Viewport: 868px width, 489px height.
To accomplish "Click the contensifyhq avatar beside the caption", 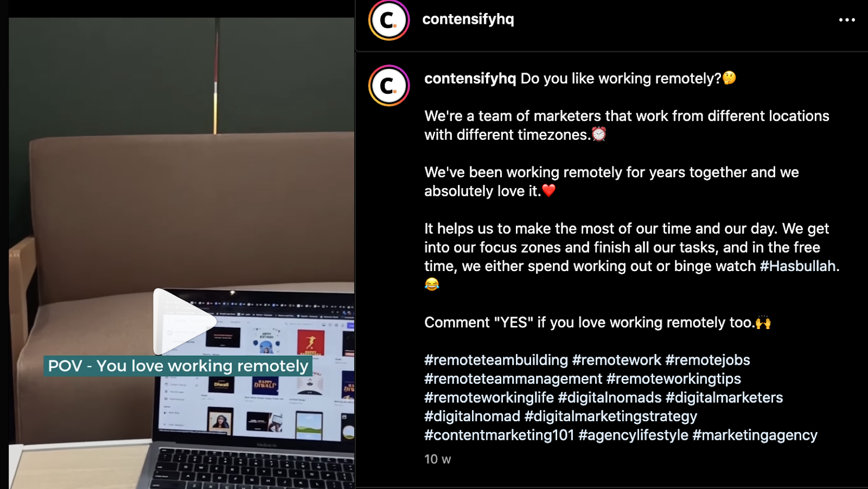I will coord(389,86).
